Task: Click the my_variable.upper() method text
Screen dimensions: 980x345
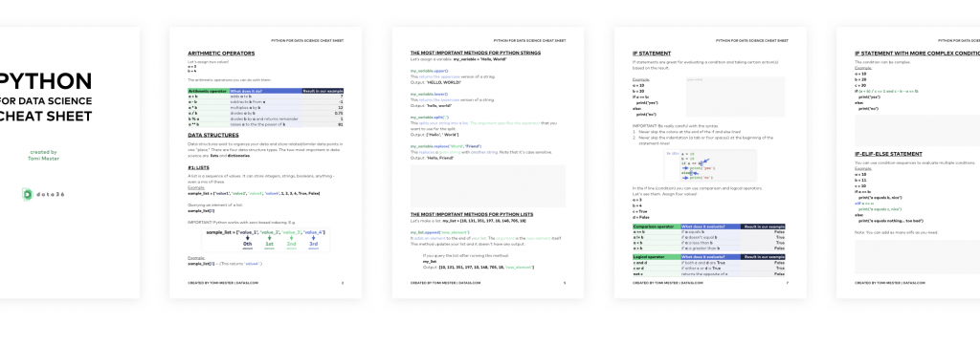Action: [x=424, y=72]
